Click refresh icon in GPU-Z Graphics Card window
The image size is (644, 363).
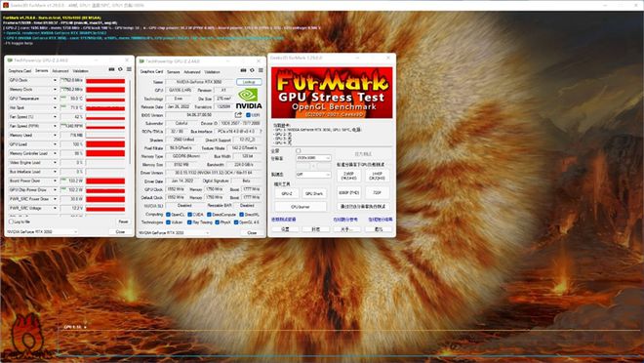pyautogui.click(x=252, y=70)
